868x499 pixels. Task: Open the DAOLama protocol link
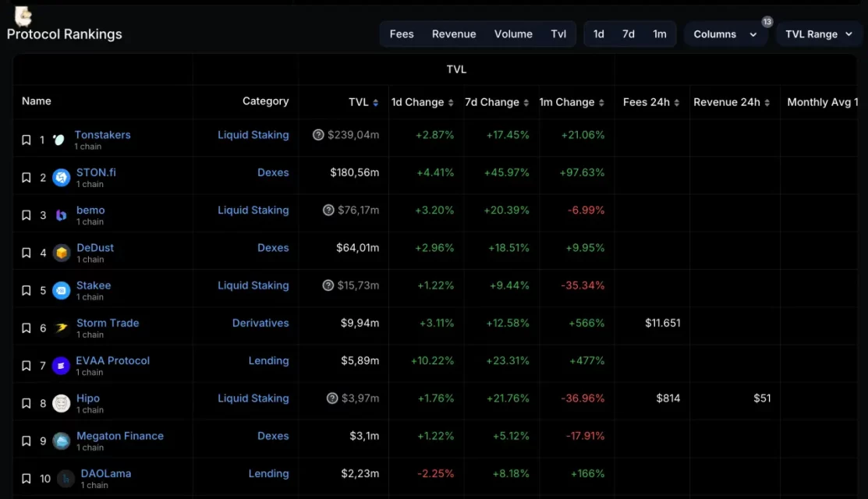click(106, 473)
